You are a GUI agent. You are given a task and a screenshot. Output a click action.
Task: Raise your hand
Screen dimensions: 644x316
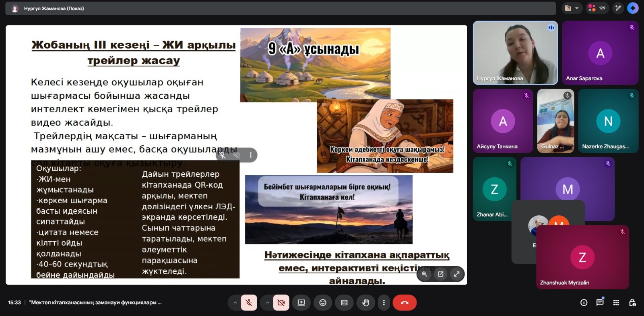pos(365,303)
